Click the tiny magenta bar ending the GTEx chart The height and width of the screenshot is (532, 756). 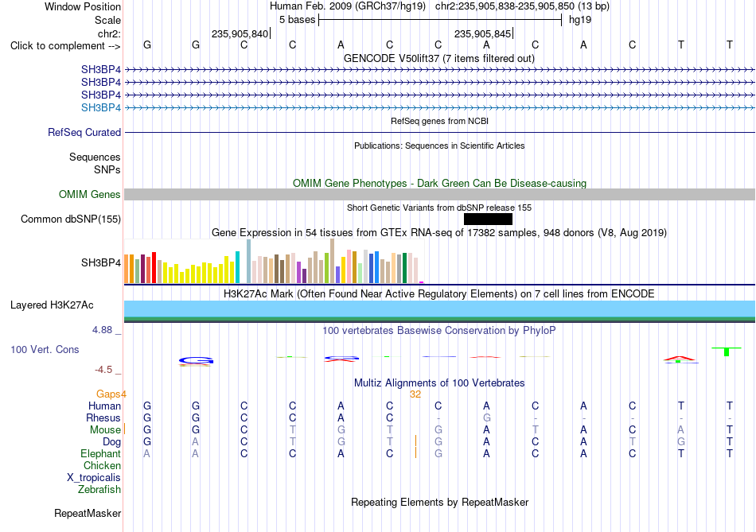coord(422,282)
